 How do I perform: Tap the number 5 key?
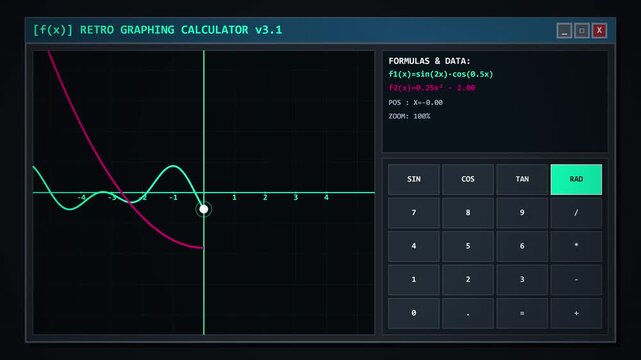tap(468, 246)
